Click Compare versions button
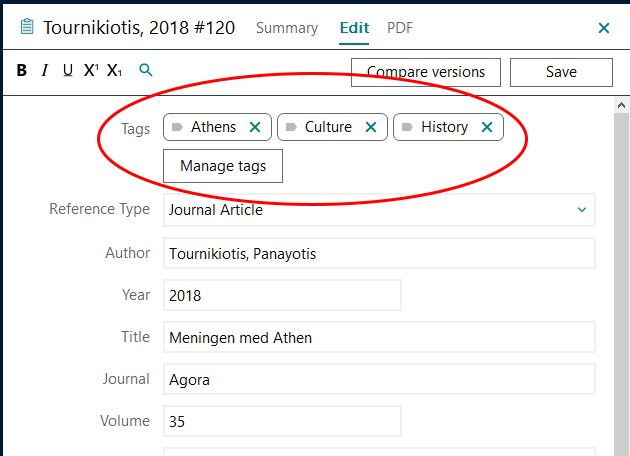Screen dimensions: 630x456 pyautogui.click(x=426, y=72)
